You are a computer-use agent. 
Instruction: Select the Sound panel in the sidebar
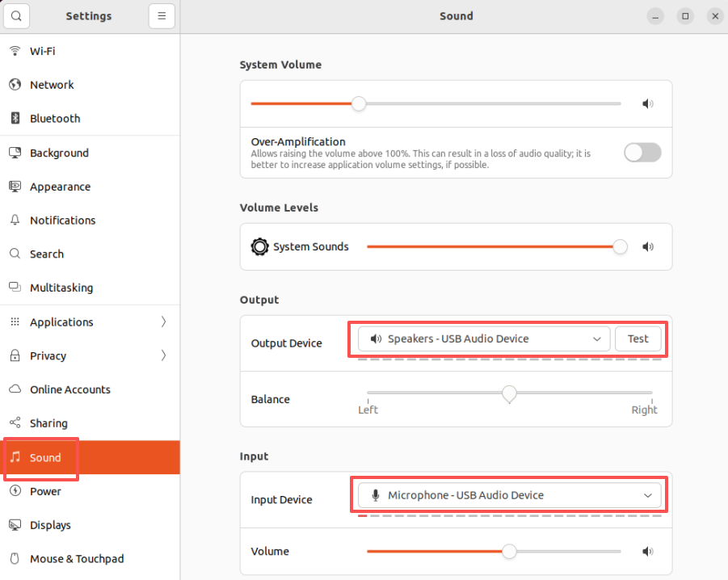pos(90,457)
